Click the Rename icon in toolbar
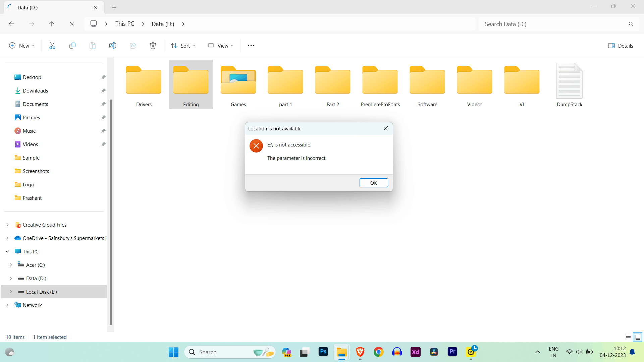The image size is (644, 362). click(113, 46)
